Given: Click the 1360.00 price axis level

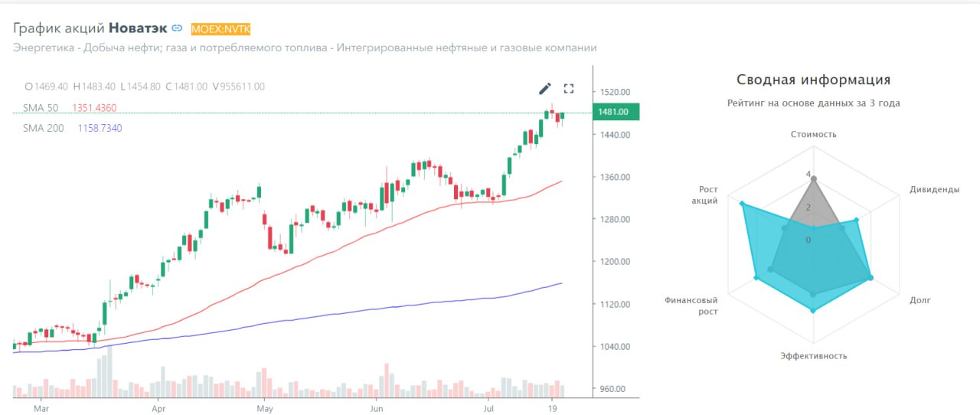Looking at the screenshot, I should pyautogui.click(x=614, y=177).
